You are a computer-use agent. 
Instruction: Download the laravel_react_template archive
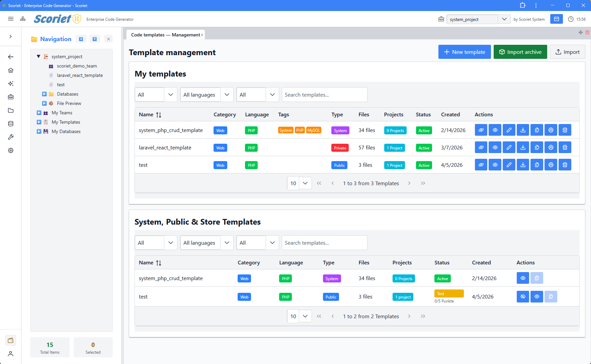523,147
